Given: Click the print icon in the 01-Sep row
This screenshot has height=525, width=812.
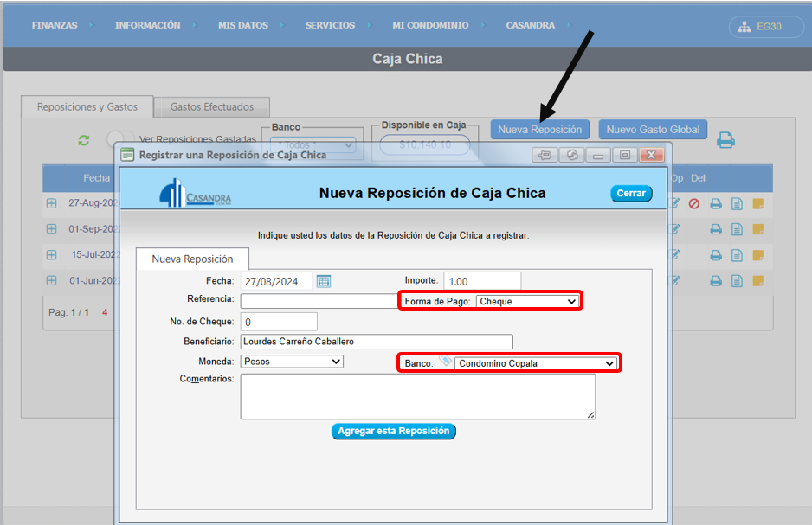Looking at the screenshot, I should click(x=716, y=230).
